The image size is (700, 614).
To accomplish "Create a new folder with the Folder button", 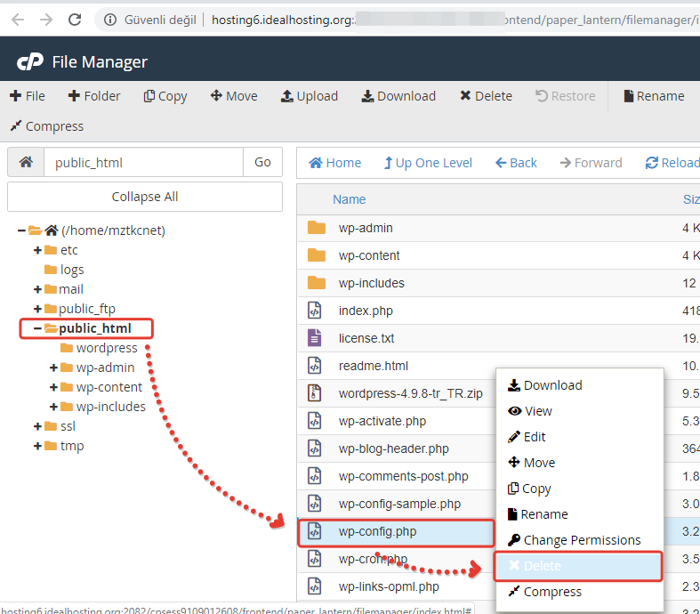I will coord(93,96).
